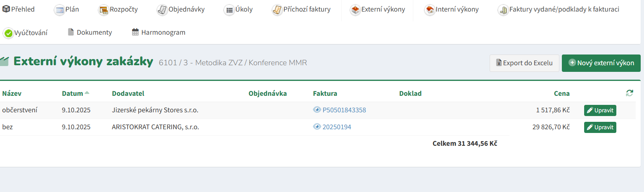Click the Objednávky orders icon
Viewport: 644px width, 192px height.
[162, 10]
